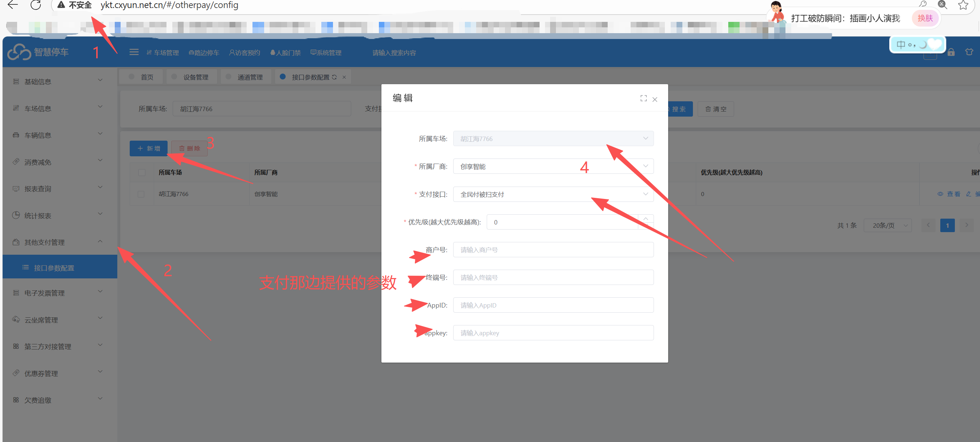This screenshot has height=442, width=980.
Task: Open the 支付接口 dropdown
Action: click(553, 194)
